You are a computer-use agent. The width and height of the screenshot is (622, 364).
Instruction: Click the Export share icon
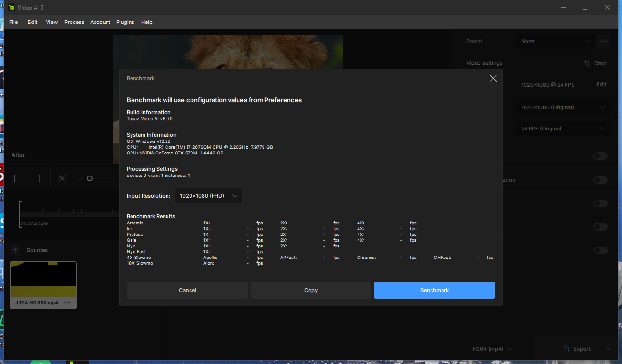(x=565, y=349)
